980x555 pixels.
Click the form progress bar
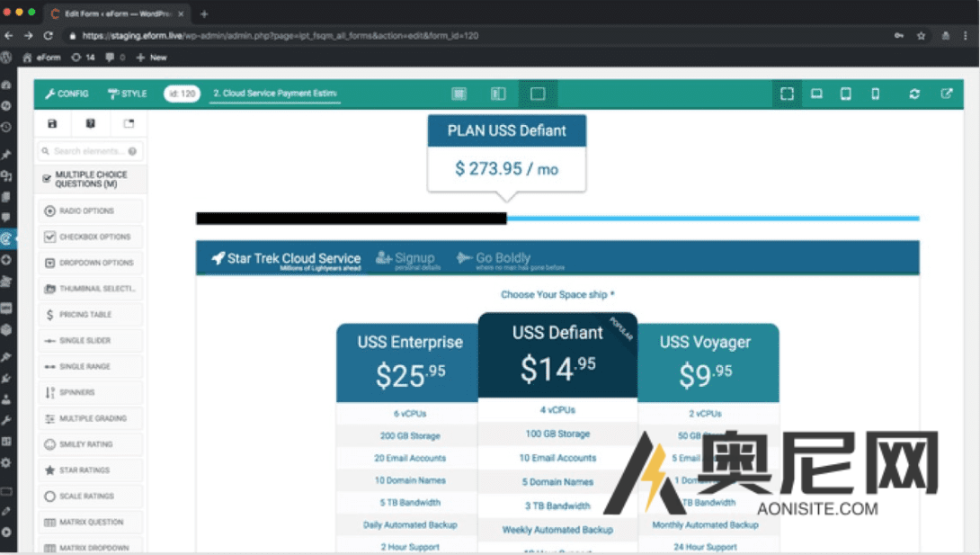pyautogui.click(x=557, y=218)
